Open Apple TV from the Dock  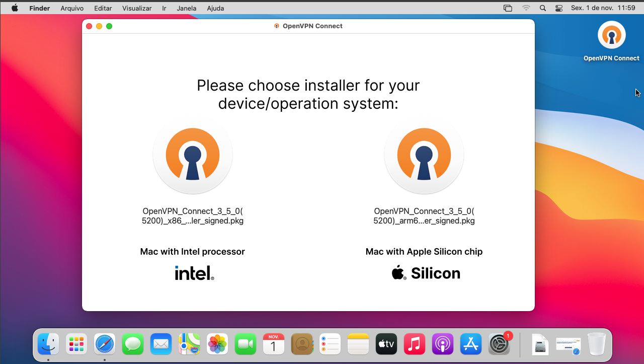pos(386,344)
